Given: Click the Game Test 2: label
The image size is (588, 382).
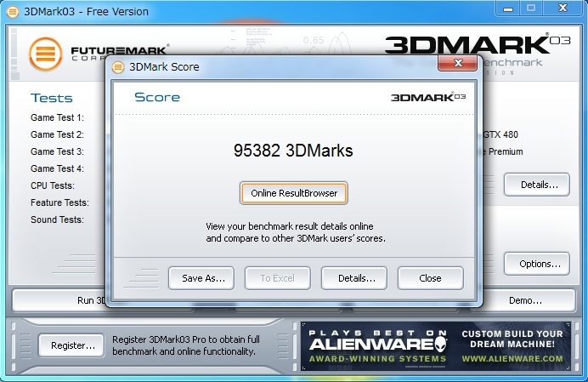Looking at the screenshot, I should (x=57, y=134).
